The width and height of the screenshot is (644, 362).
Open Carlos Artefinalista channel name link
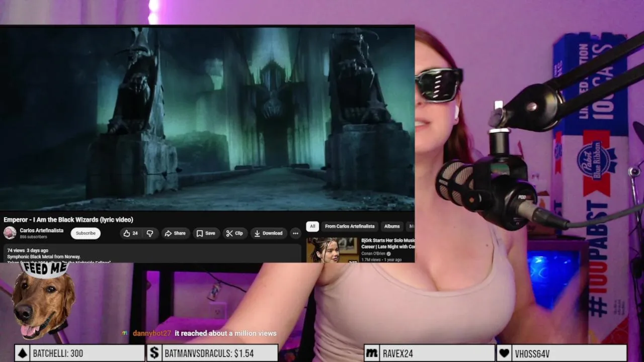click(x=42, y=230)
